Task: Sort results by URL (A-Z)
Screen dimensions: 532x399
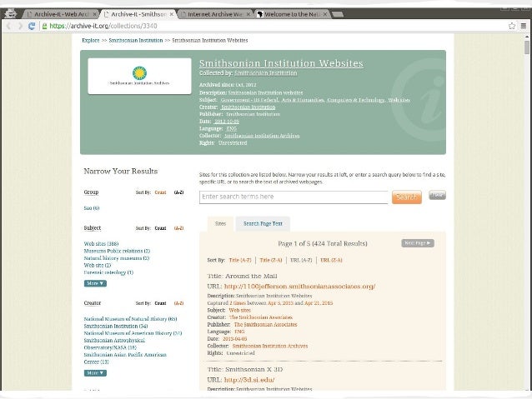Action: (301, 260)
